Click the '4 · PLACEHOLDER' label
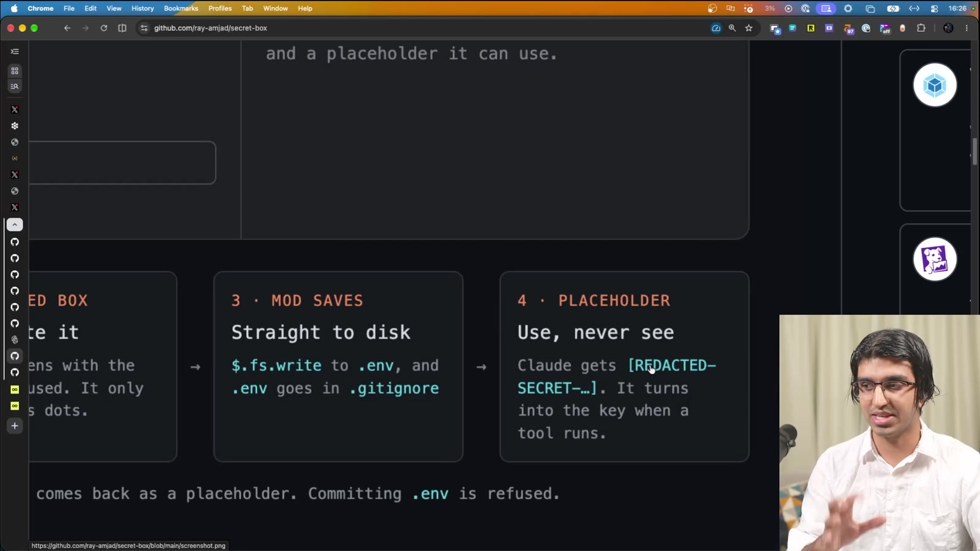The width and height of the screenshot is (980, 551). click(594, 301)
